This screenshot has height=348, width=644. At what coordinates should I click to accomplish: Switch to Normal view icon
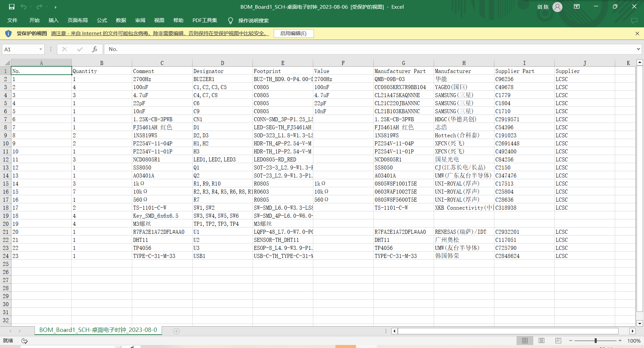(525, 341)
